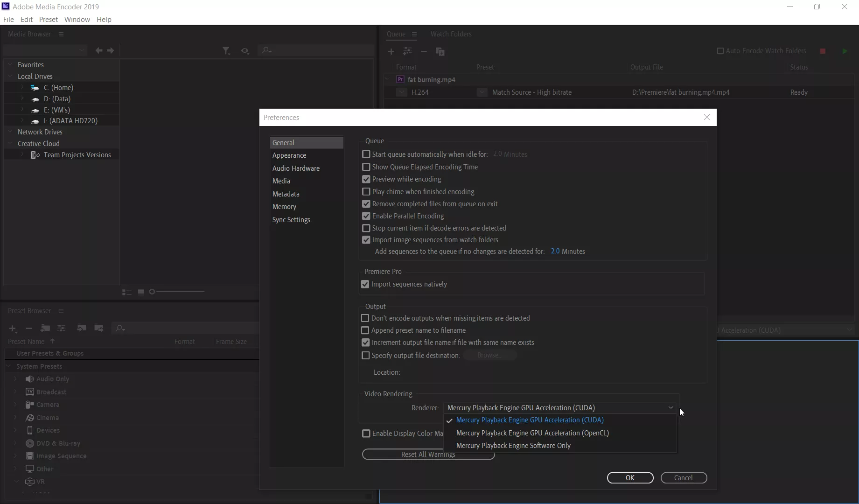Click the Media Browser back arrow
Image resolution: width=859 pixels, height=504 pixels.
pos(99,50)
